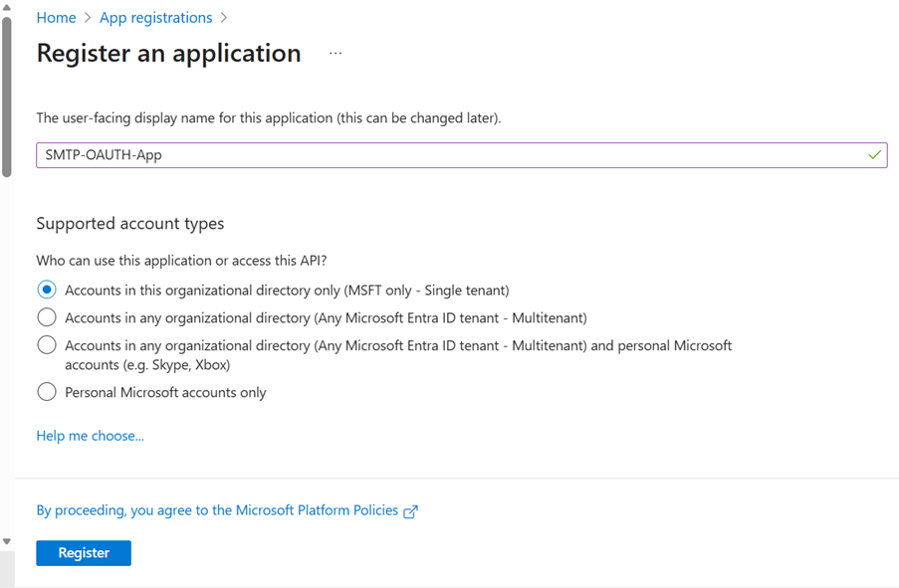Open the Home breadcrumb link
The width and height of the screenshot is (899, 588).
56,18
